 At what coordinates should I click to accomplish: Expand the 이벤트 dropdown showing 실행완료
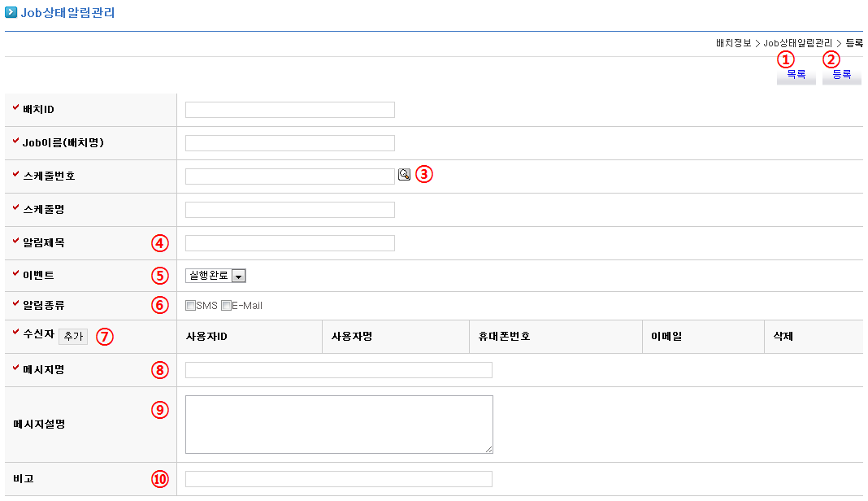(215, 276)
